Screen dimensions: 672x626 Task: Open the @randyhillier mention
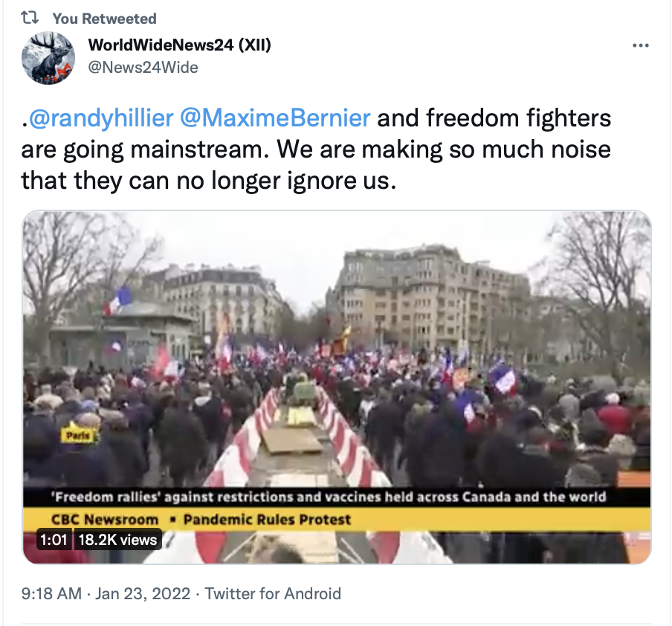(101, 118)
